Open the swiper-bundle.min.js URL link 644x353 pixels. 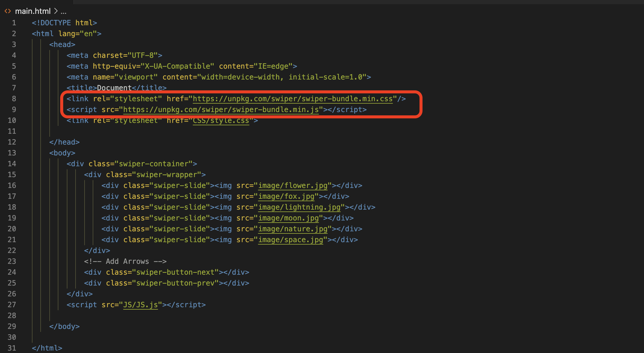coord(221,110)
